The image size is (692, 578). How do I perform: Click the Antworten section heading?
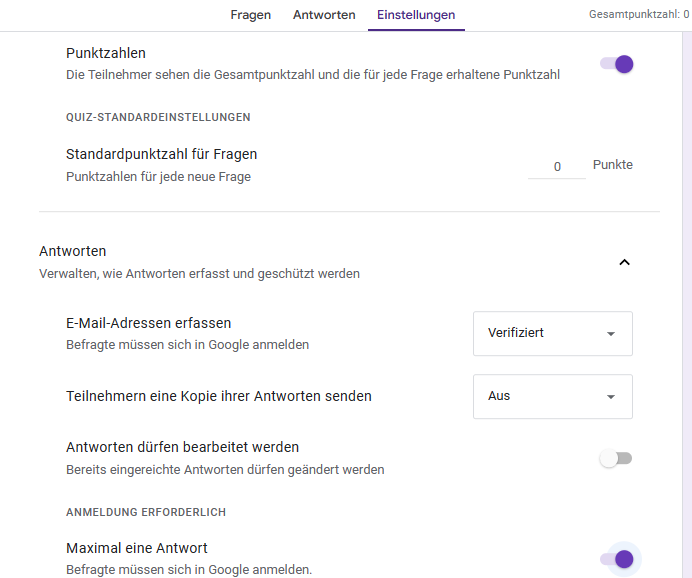(x=73, y=251)
